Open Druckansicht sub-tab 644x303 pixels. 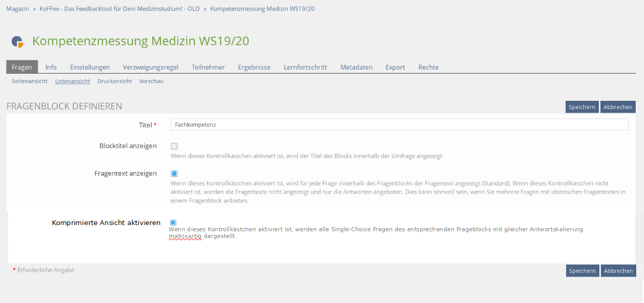tap(114, 81)
